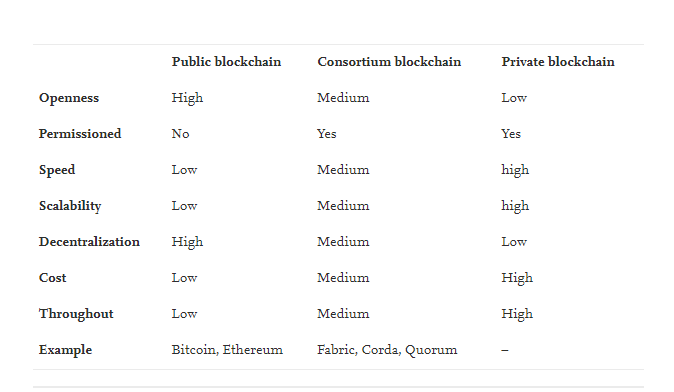Image resolution: width=674 pixels, height=392 pixels.
Task: Click the Private blockchain column header
Action: 558,62
